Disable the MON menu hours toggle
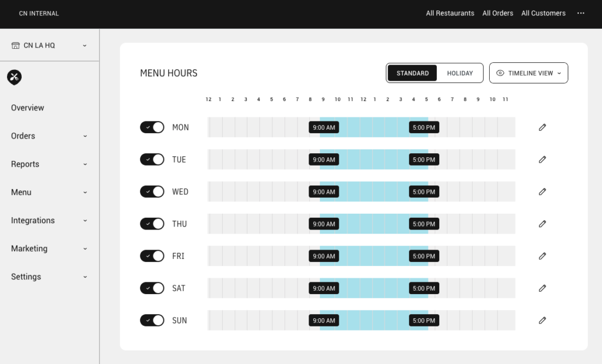The image size is (602, 364). tap(152, 127)
